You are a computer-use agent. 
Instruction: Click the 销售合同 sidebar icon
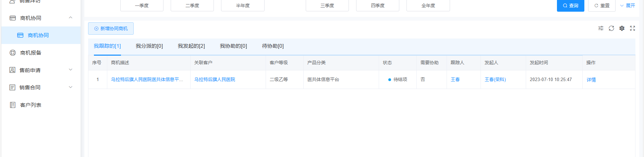click(x=13, y=87)
